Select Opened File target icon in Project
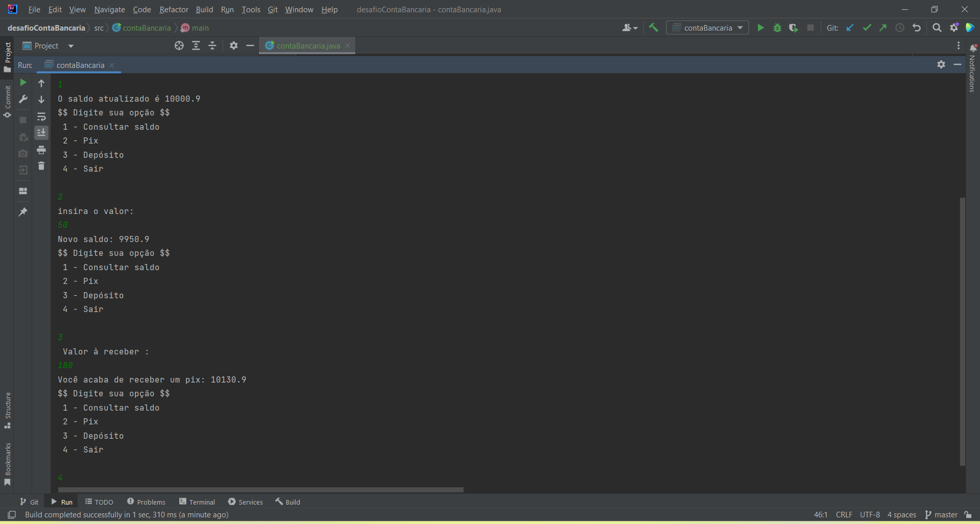The width and height of the screenshot is (980, 524). tap(179, 46)
